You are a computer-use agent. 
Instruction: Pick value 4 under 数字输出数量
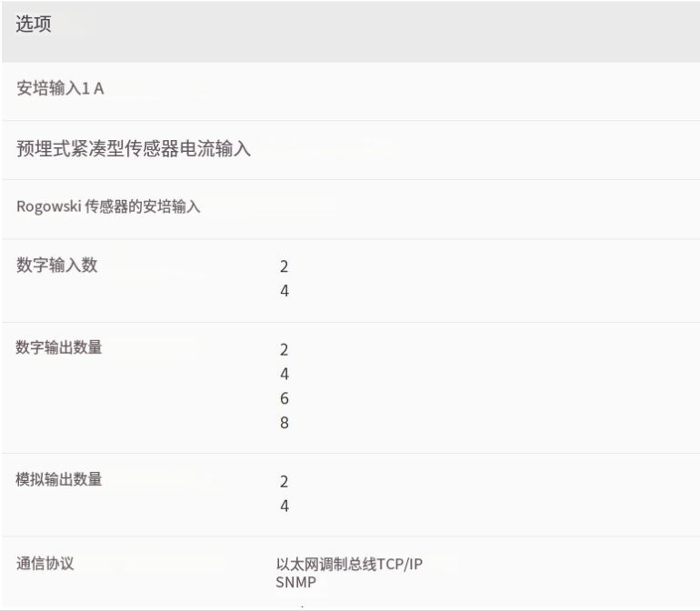click(285, 374)
